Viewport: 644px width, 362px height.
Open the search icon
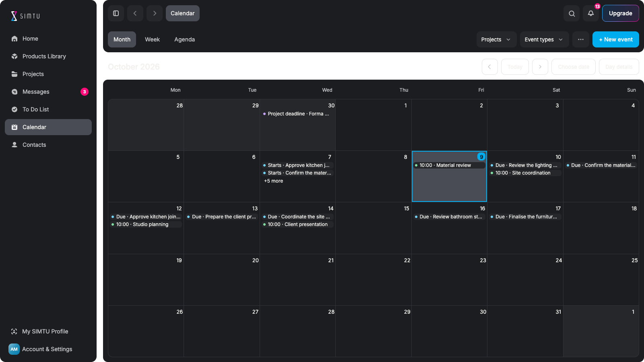click(x=572, y=13)
